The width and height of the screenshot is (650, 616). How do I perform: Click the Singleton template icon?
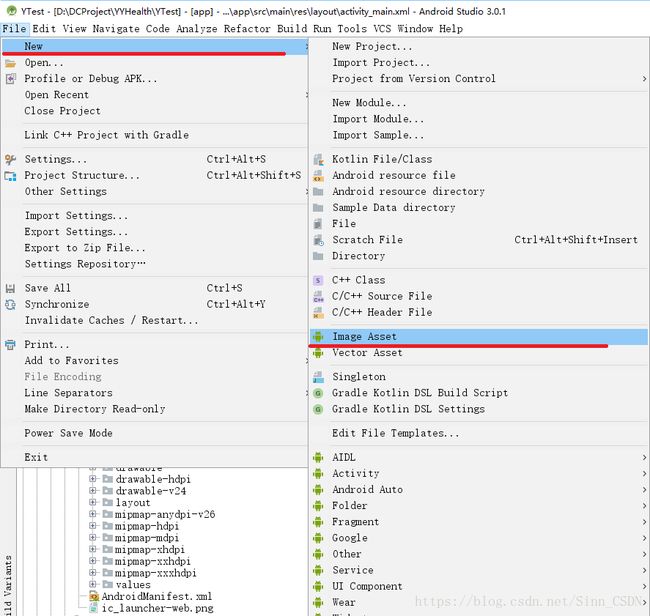318,377
